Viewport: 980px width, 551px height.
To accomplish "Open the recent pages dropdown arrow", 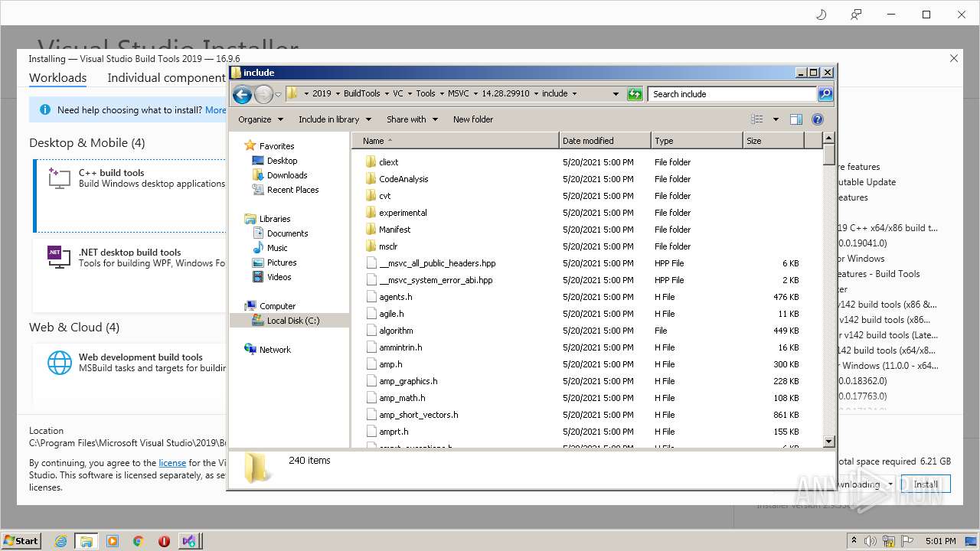I will coord(279,94).
